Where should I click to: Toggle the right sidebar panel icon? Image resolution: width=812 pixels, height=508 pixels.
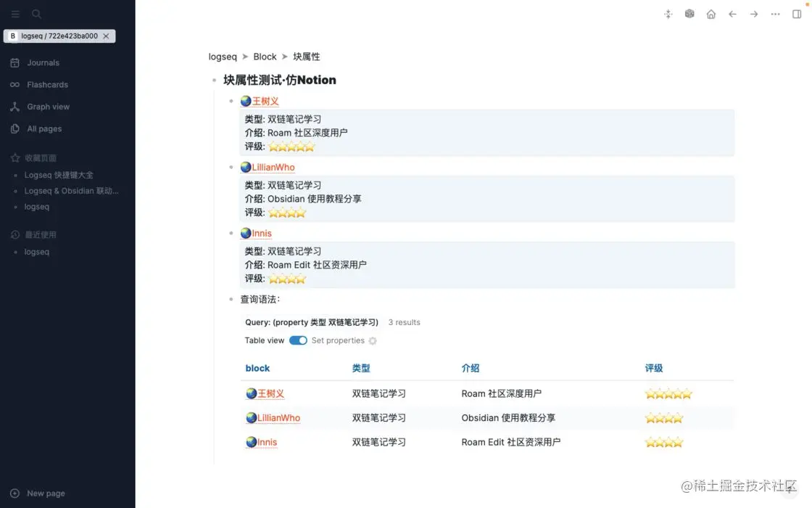click(x=797, y=14)
